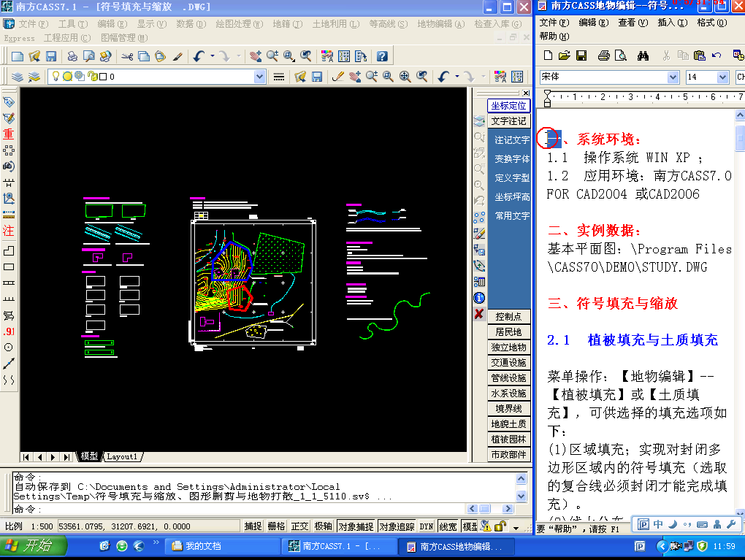
Task: Click the New drawing icon in CASS toolbar
Action: click(18, 56)
